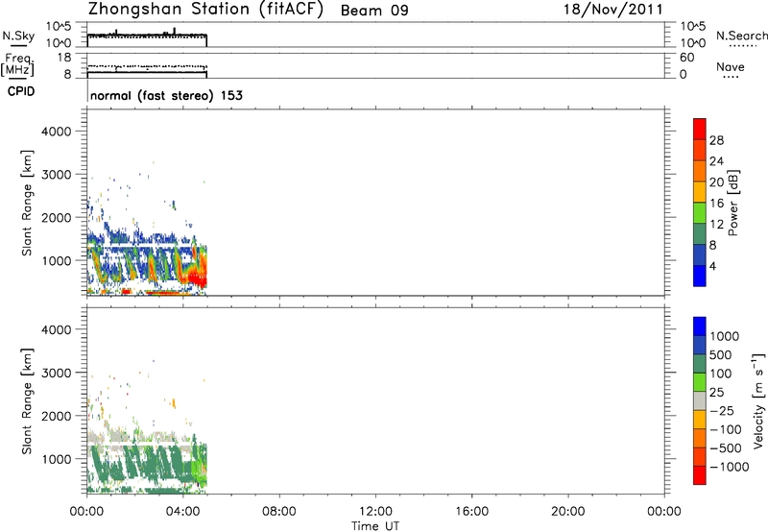Click the 60 tick on Nave axis
Viewport: 768px width, 532px height.
point(686,58)
